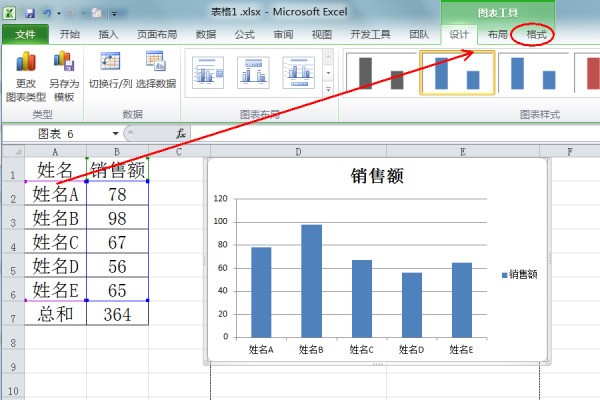Click cell with value 98

117,218
